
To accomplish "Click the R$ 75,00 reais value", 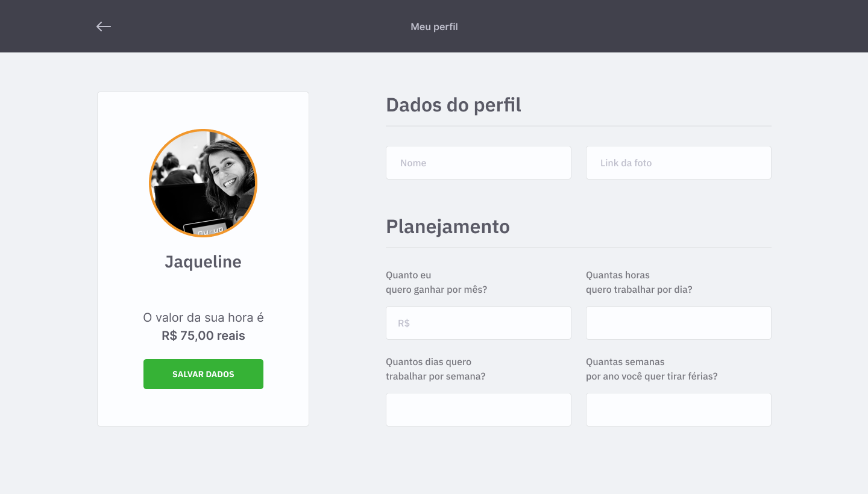I will pyautogui.click(x=203, y=336).
